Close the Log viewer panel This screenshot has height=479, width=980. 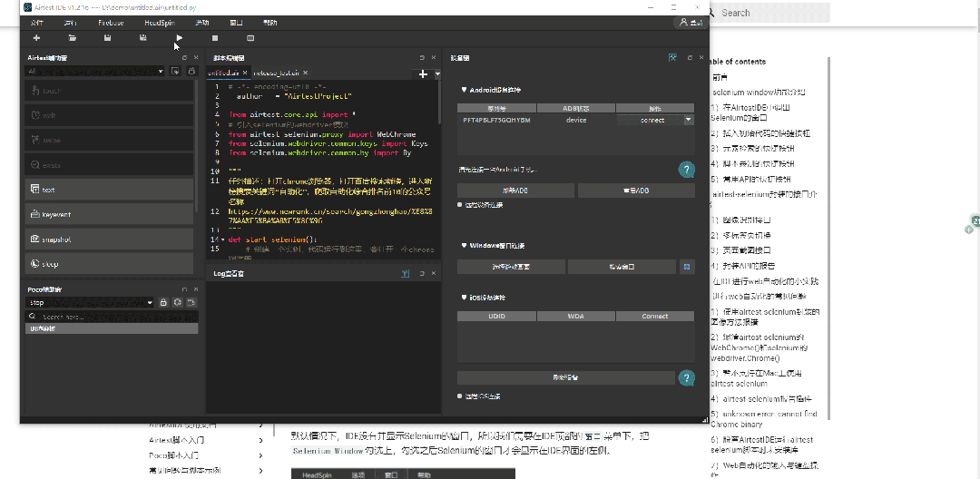[x=434, y=274]
